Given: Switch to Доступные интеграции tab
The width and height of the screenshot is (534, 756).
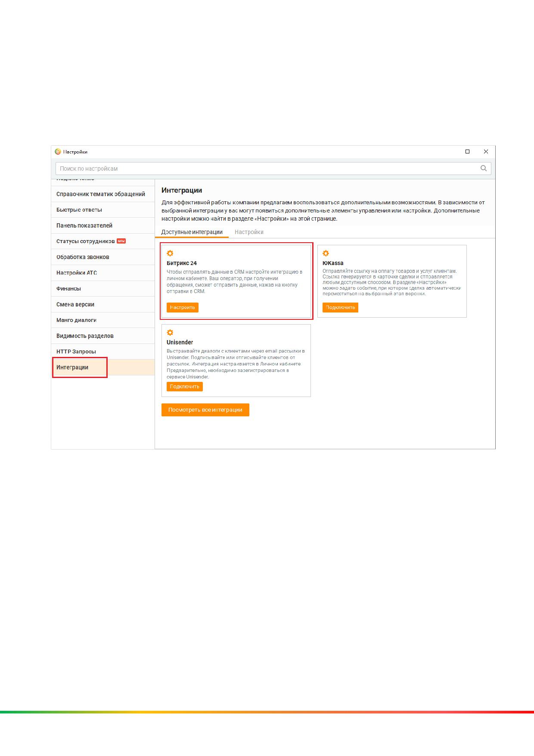Looking at the screenshot, I should tap(192, 232).
